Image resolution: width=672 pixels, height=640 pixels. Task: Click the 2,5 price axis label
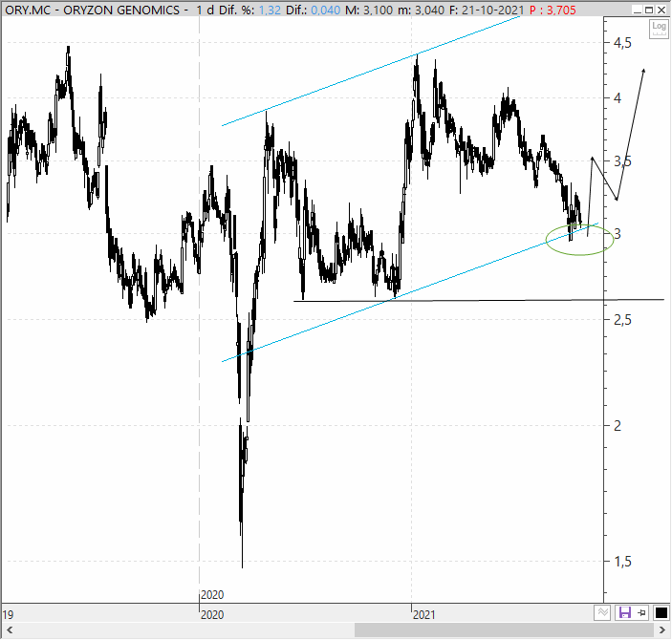[x=622, y=320]
